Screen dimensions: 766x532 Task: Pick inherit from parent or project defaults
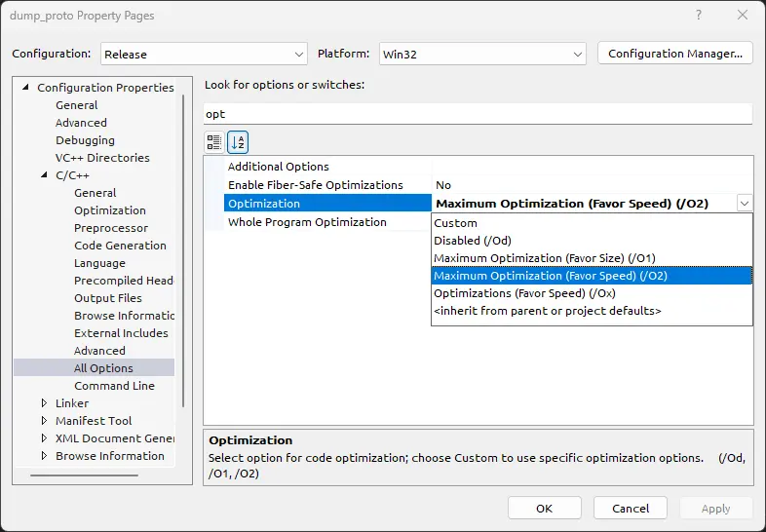(547, 311)
